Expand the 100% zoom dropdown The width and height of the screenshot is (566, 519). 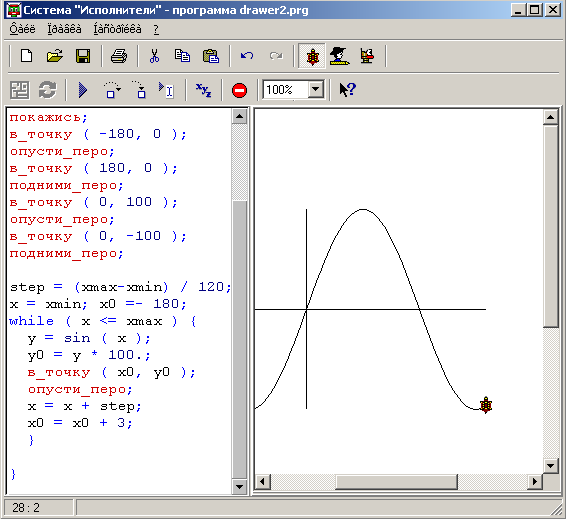click(316, 89)
